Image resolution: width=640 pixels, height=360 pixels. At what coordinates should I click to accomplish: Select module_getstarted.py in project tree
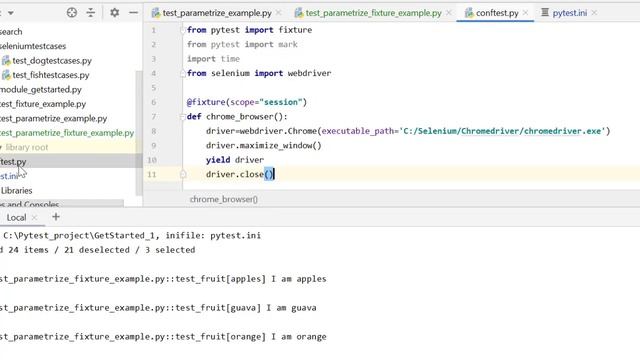point(41,89)
